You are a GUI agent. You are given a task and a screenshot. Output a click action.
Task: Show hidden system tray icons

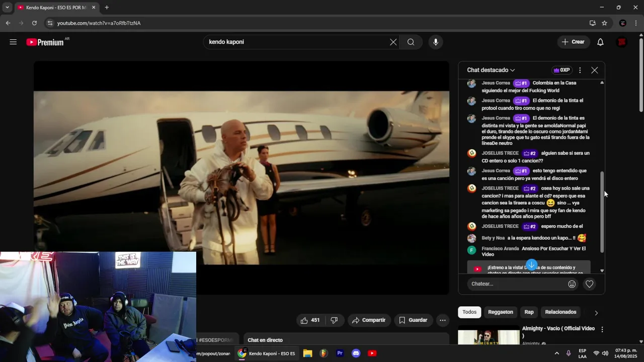click(x=556, y=353)
